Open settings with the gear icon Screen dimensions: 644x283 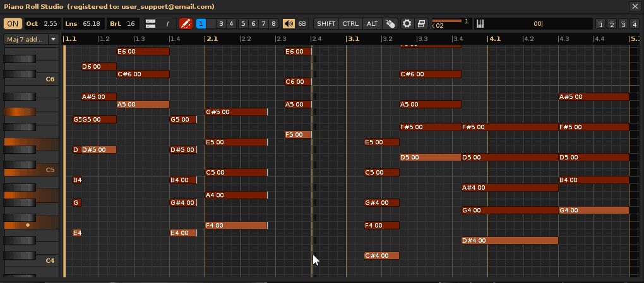pyautogui.click(x=407, y=24)
